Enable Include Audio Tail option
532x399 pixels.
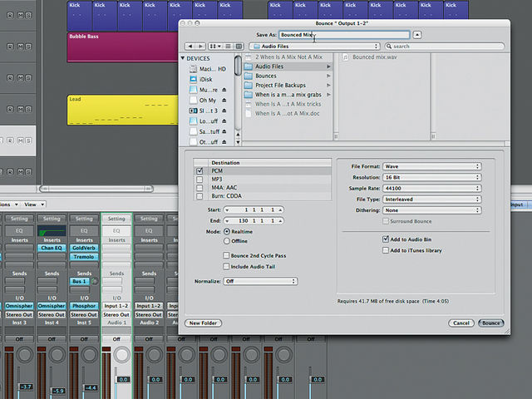pos(226,266)
